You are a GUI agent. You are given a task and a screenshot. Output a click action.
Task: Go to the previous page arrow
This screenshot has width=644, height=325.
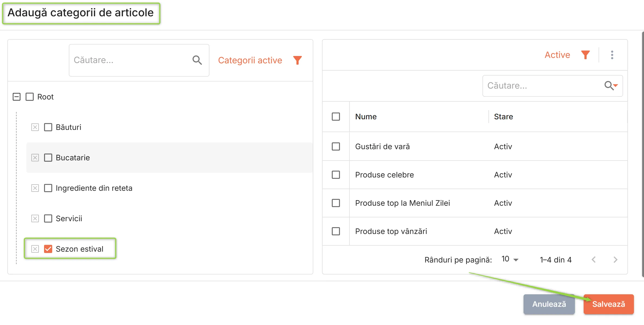pyautogui.click(x=594, y=260)
